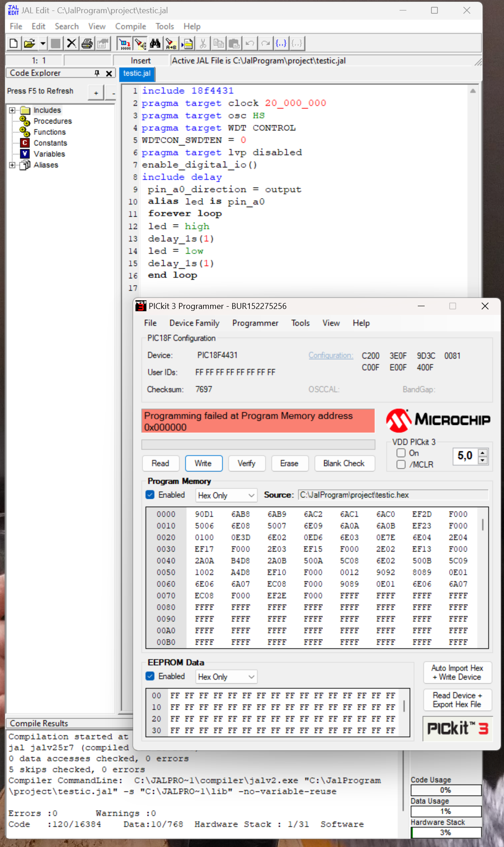The height and width of the screenshot is (847, 504).
Task: Click the Code Explorer pin icon
Action: pyautogui.click(x=97, y=73)
